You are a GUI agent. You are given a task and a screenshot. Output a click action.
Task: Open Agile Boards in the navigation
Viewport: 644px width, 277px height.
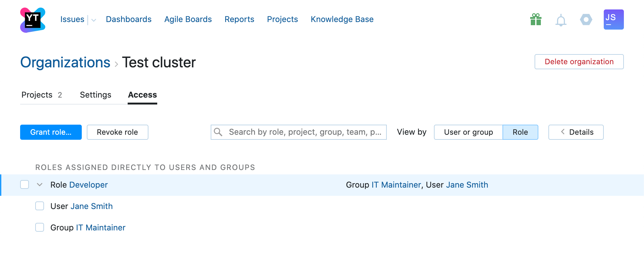(188, 19)
